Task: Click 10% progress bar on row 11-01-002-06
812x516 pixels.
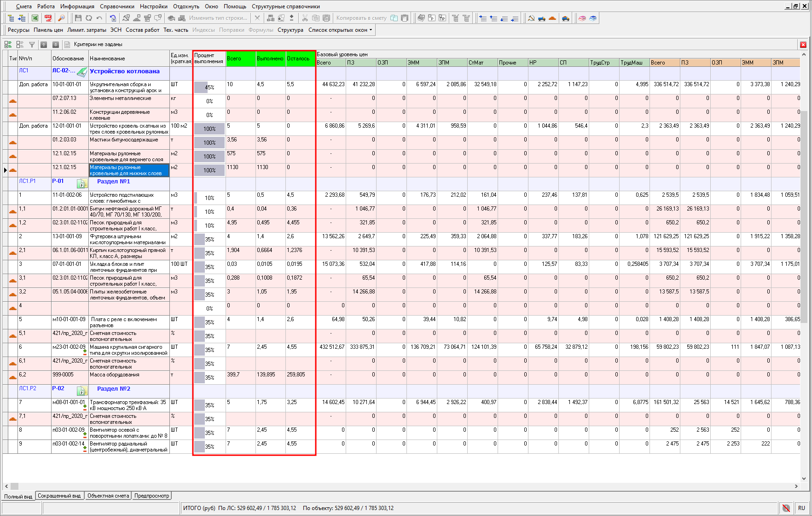Action: 209,198
